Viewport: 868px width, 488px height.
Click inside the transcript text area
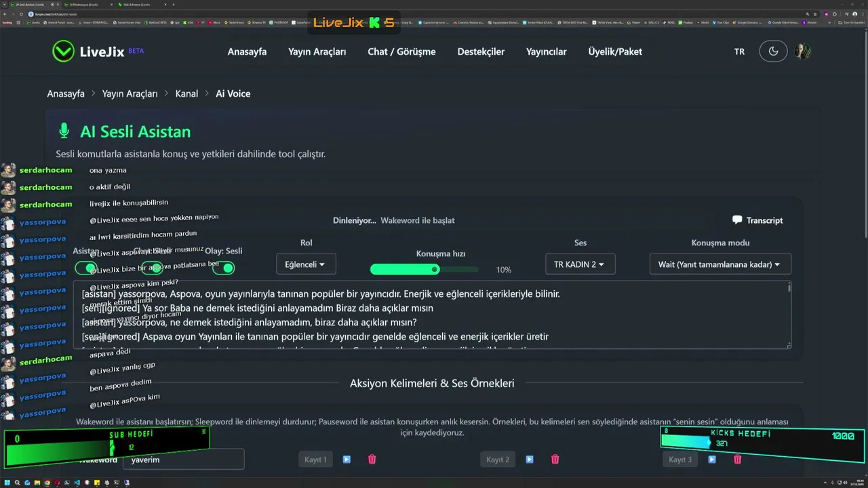tap(431, 315)
